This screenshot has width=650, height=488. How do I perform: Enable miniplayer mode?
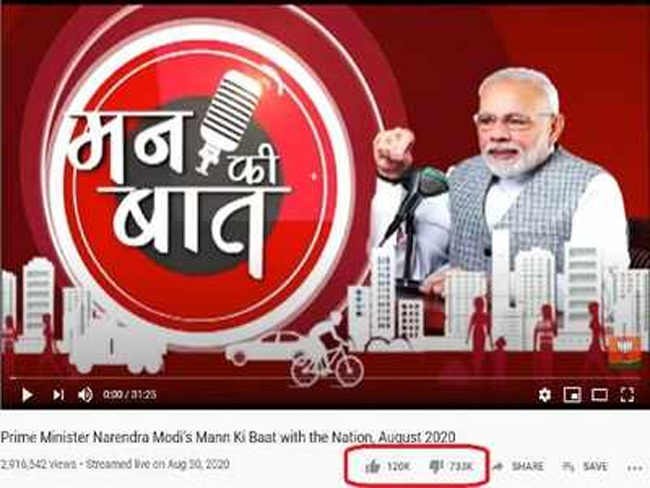coord(572,395)
